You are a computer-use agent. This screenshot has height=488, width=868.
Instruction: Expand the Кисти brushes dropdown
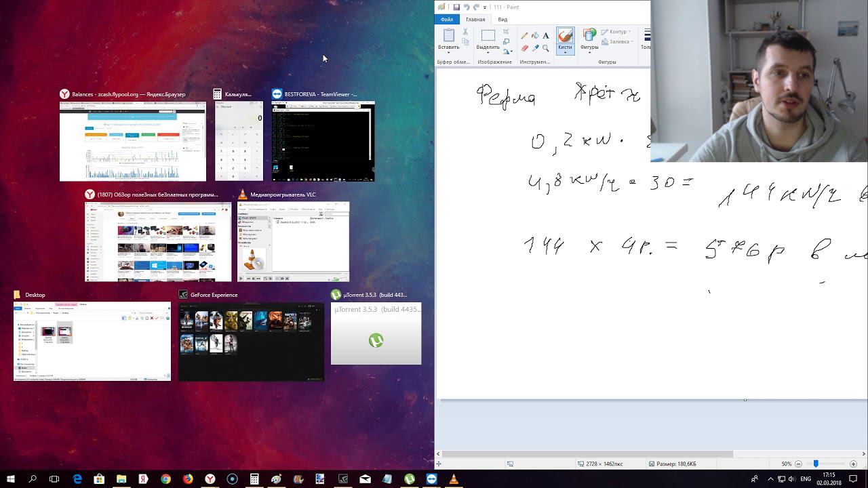[565, 53]
